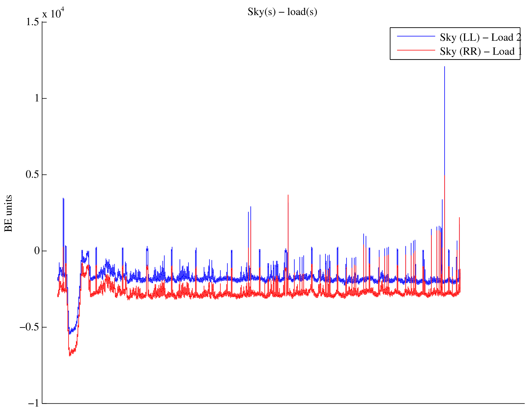Click the tallest red spike near plot center
This screenshot has height=413, width=532.
(x=288, y=196)
